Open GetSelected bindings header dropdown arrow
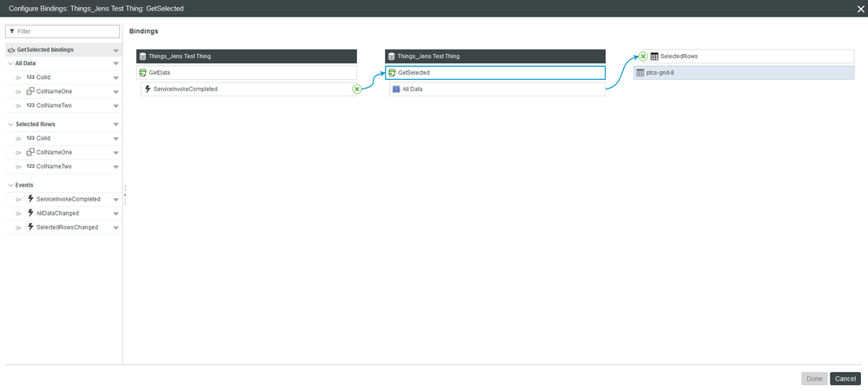Screen dimensions: 868x391 click(116, 50)
